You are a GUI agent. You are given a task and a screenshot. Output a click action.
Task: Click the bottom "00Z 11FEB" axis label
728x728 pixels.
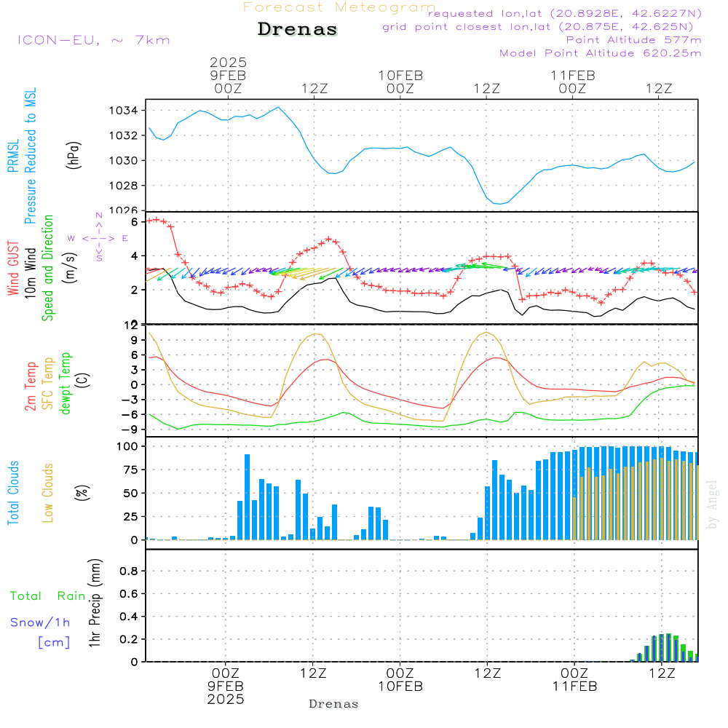tap(575, 680)
